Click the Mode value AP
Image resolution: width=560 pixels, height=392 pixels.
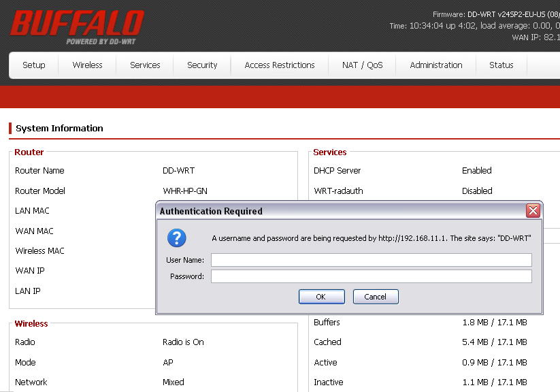168,362
